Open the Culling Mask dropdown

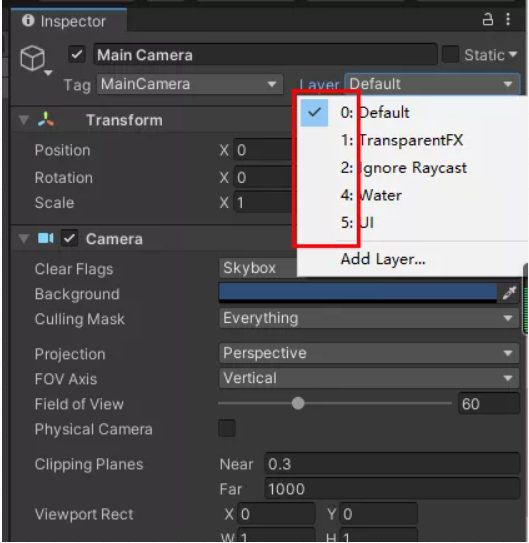369,318
